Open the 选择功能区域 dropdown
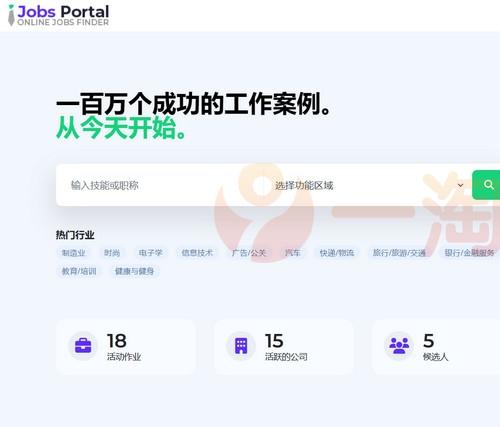 pos(368,185)
